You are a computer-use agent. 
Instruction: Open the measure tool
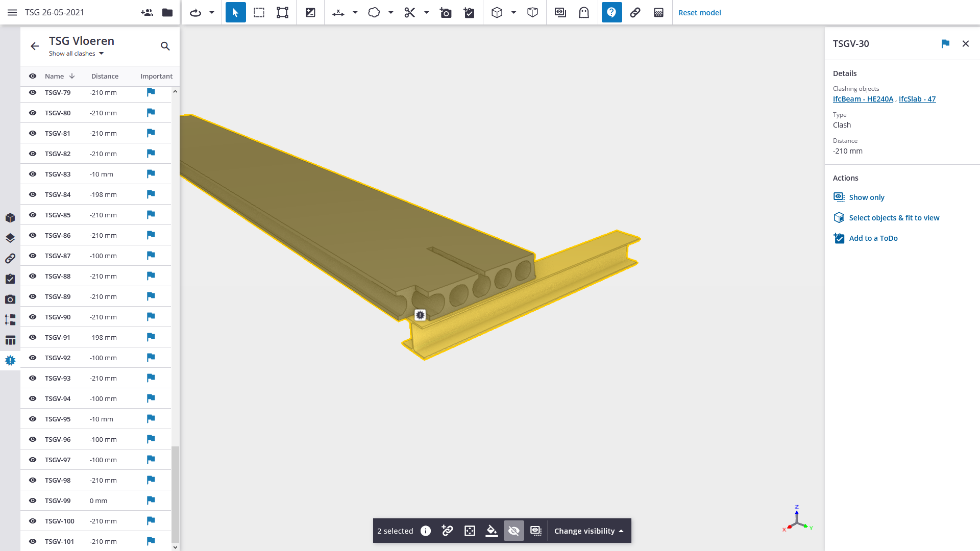pyautogui.click(x=337, y=12)
